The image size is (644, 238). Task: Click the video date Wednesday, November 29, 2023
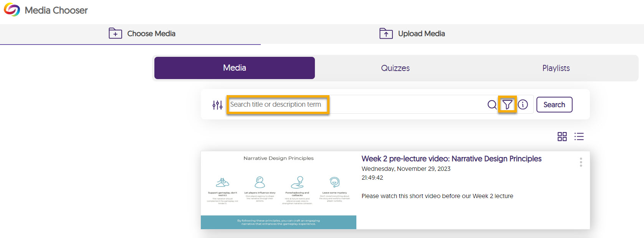pos(406,169)
